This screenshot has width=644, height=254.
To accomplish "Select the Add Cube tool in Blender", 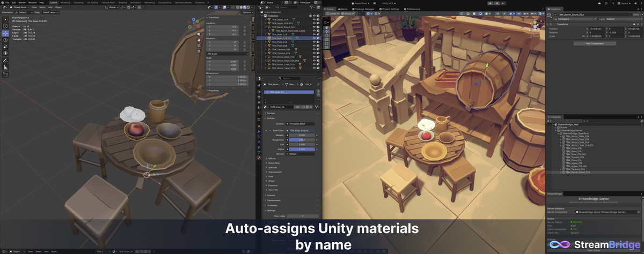I will click(x=5, y=74).
